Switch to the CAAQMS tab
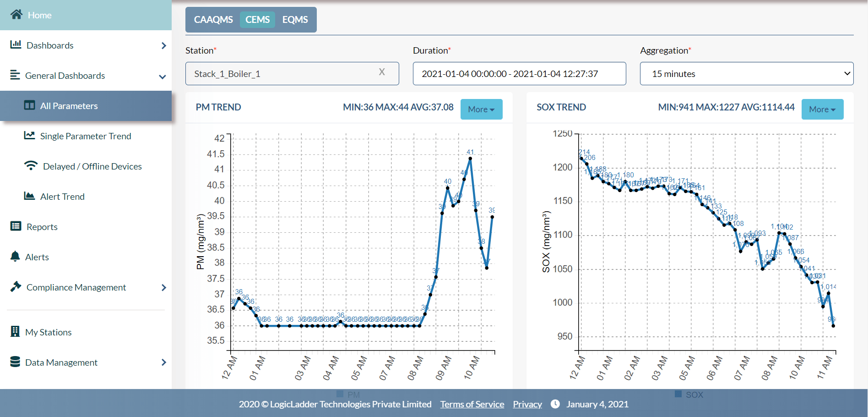This screenshot has width=868, height=417. [x=213, y=19]
